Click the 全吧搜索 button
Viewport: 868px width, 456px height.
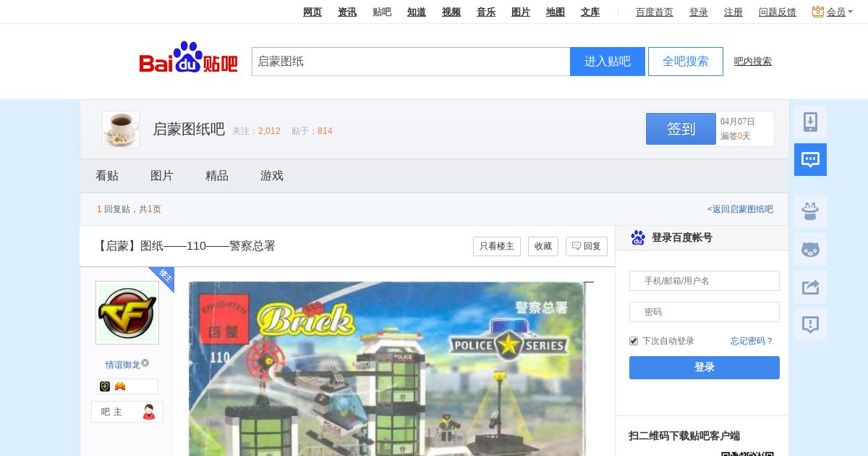(686, 62)
